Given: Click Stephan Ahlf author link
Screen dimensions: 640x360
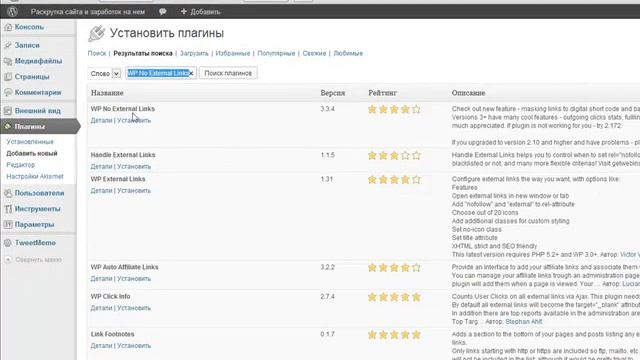Looking at the screenshot, I should [524, 322].
